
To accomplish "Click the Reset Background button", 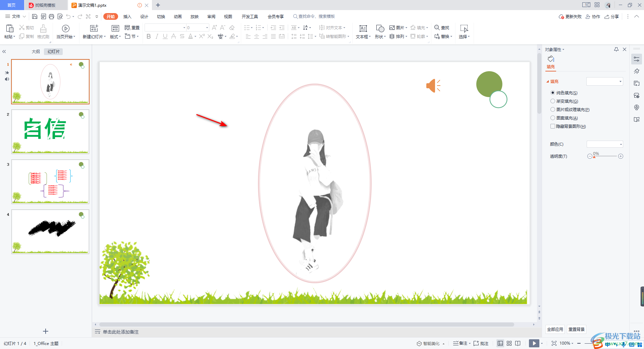I will pyautogui.click(x=577, y=329).
